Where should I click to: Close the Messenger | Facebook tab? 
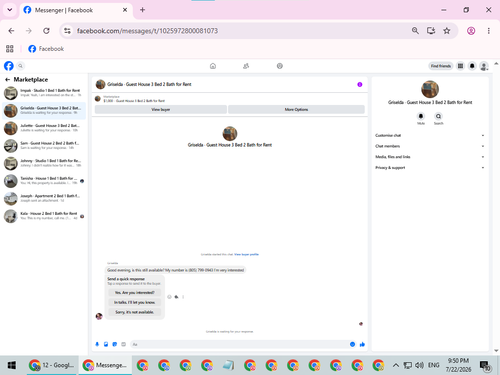(x=125, y=10)
